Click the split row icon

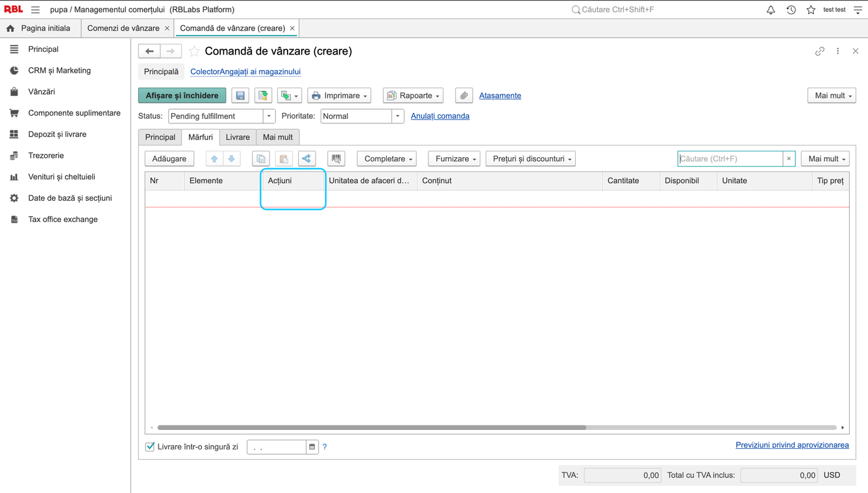coord(307,158)
